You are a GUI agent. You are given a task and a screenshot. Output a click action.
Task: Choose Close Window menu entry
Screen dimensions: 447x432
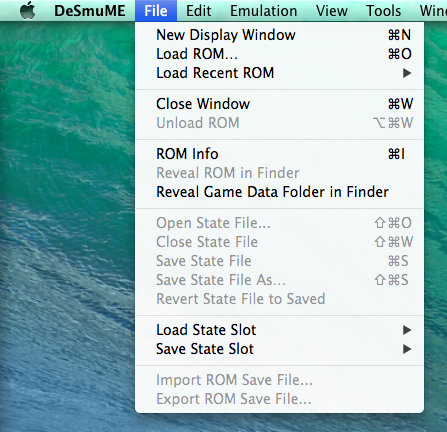(279, 104)
